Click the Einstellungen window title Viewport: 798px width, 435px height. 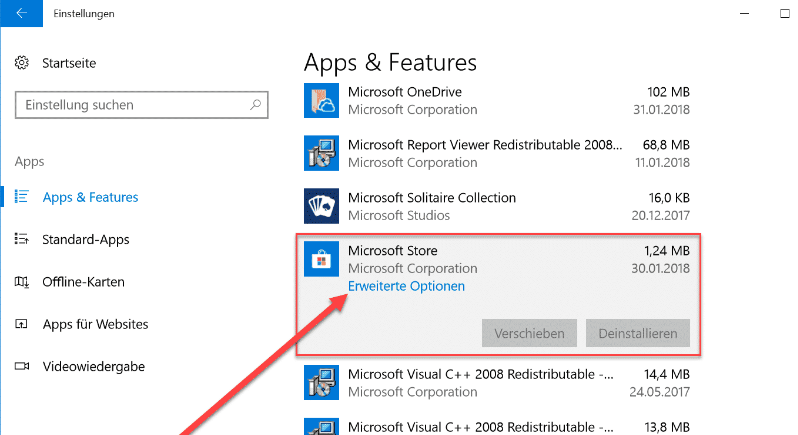tap(84, 14)
